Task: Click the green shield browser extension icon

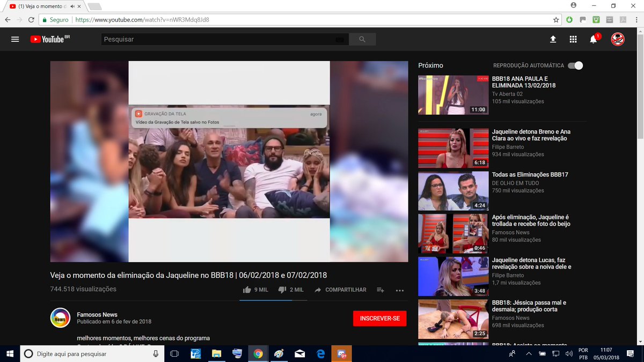Action: (x=596, y=20)
